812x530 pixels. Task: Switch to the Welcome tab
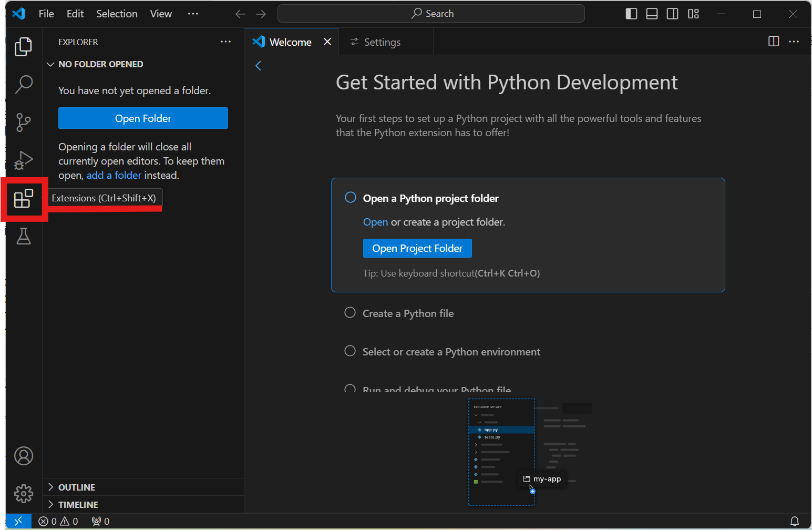[x=290, y=42]
